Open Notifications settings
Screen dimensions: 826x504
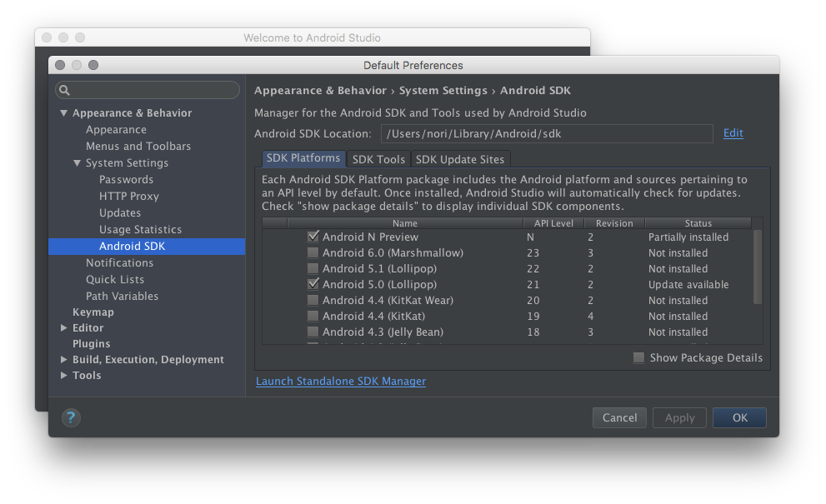click(x=119, y=262)
